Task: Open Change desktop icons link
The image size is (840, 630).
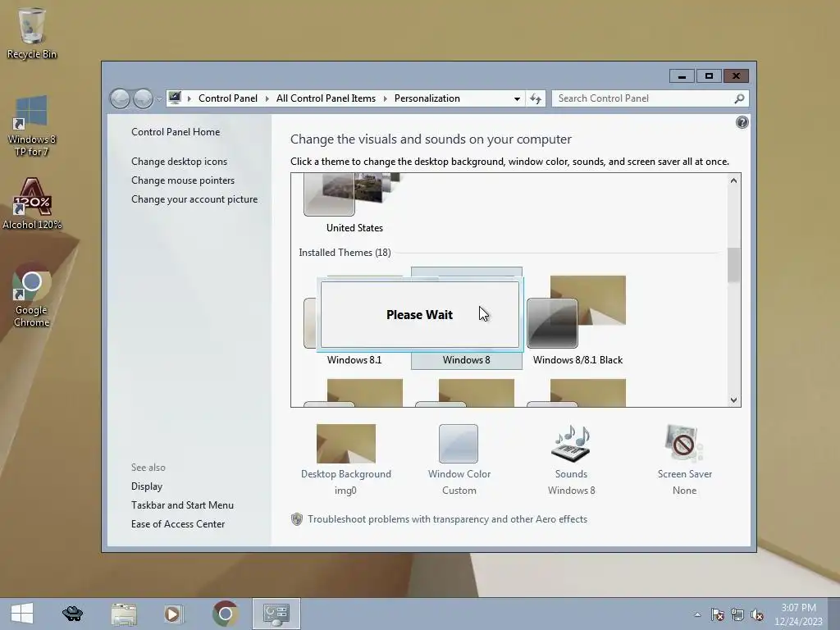Action: (179, 162)
